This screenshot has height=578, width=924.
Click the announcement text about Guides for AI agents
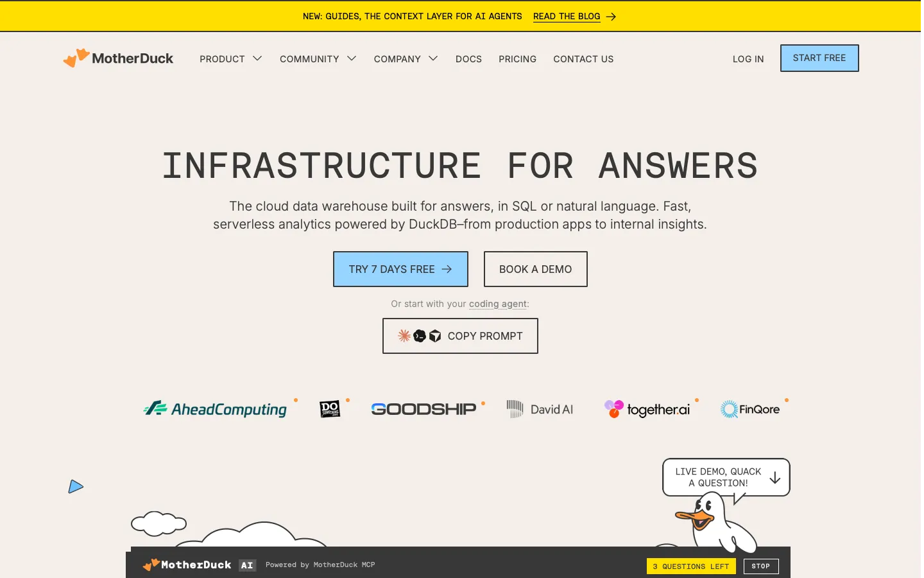pos(413,17)
